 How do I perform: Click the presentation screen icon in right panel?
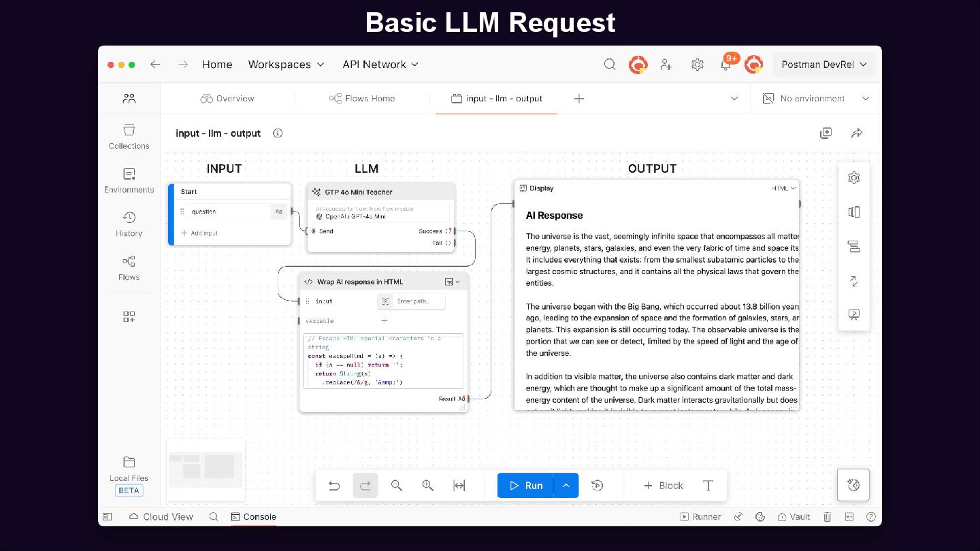(854, 314)
